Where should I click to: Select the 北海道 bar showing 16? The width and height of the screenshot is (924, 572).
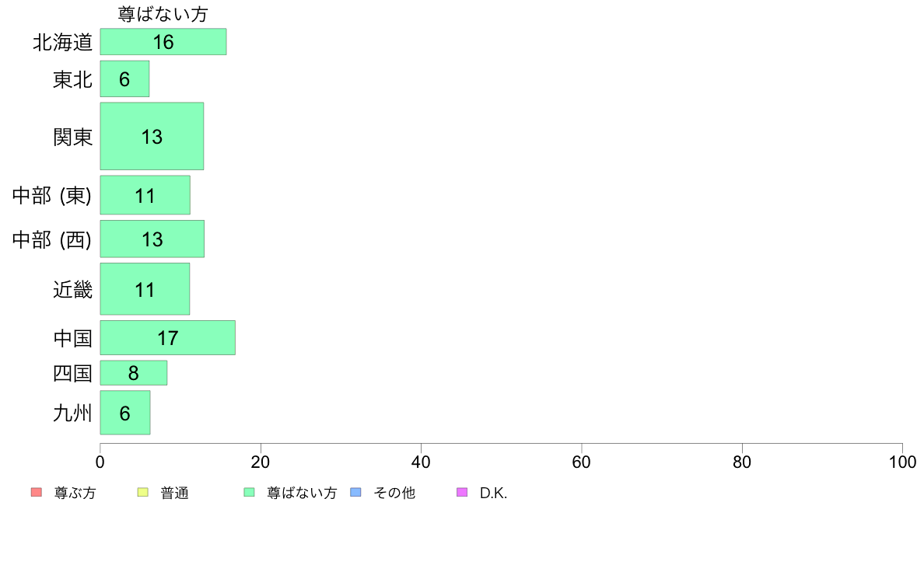click(163, 42)
